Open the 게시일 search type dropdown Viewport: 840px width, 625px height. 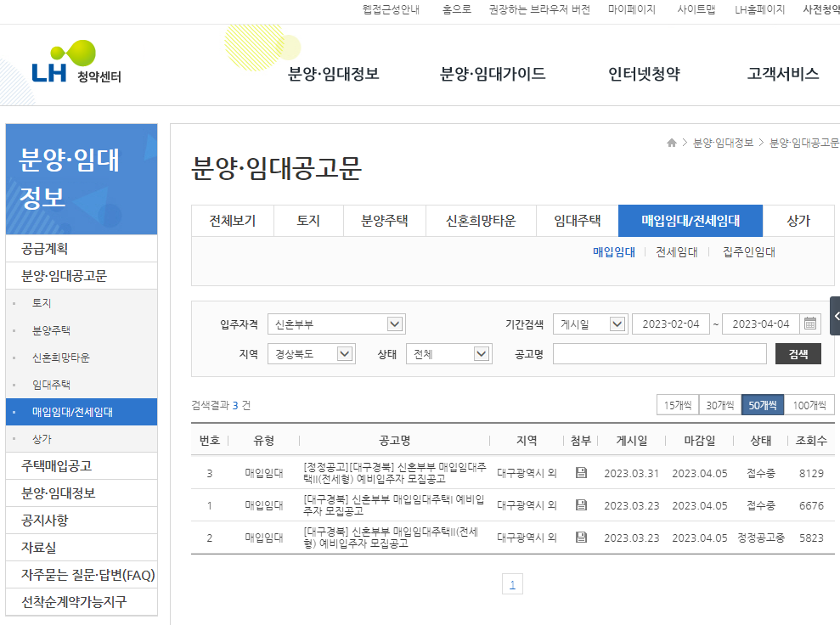(589, 324)
